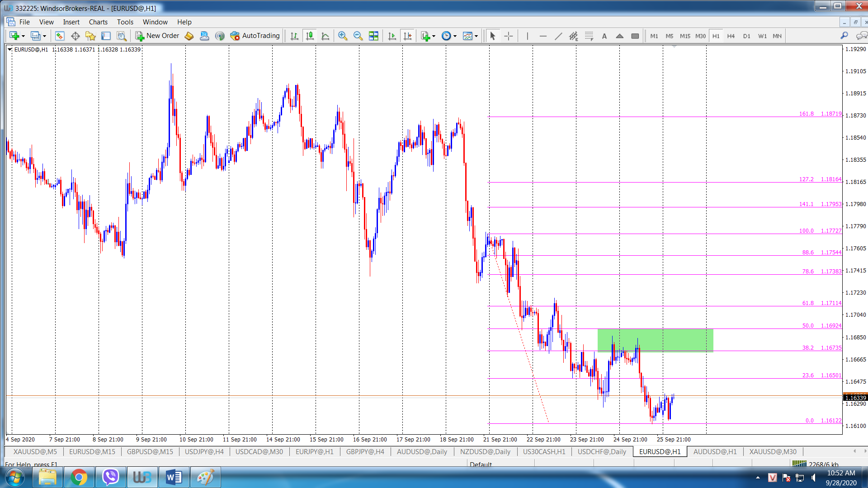The image size is (868, 488).
Task: Open Profiles toolbar icon
Action: pos(35,36)
